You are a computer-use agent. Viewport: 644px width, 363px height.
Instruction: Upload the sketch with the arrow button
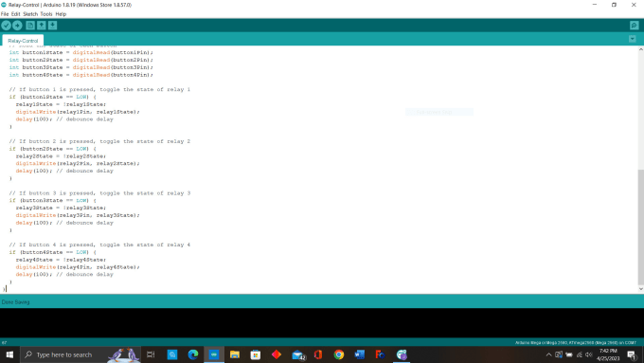[x=17, y=26]
